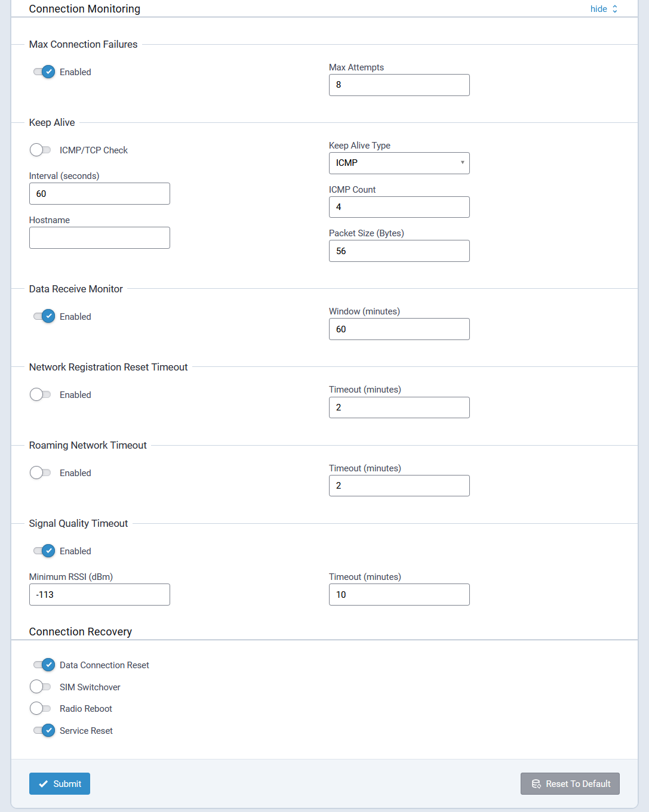Enable Network Registration Reset Timeout toggle
The height and width of the screenshot is (812, 649).
(x=40, y=395)
